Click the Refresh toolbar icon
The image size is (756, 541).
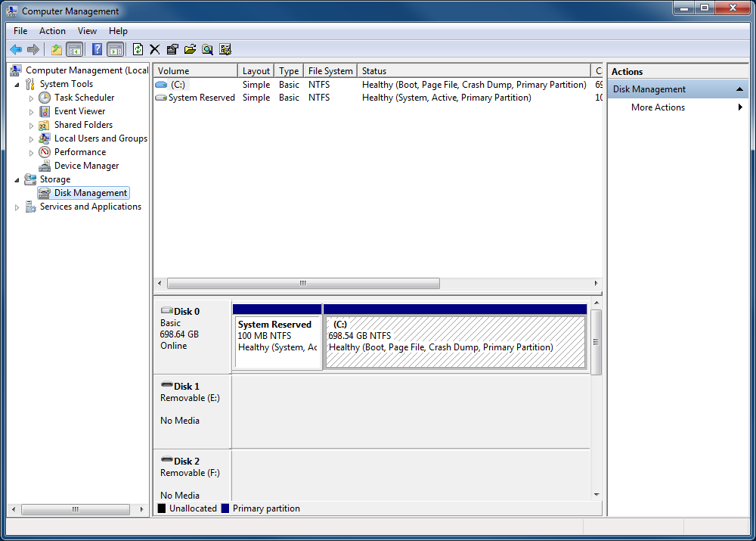(x=138, y=49)
